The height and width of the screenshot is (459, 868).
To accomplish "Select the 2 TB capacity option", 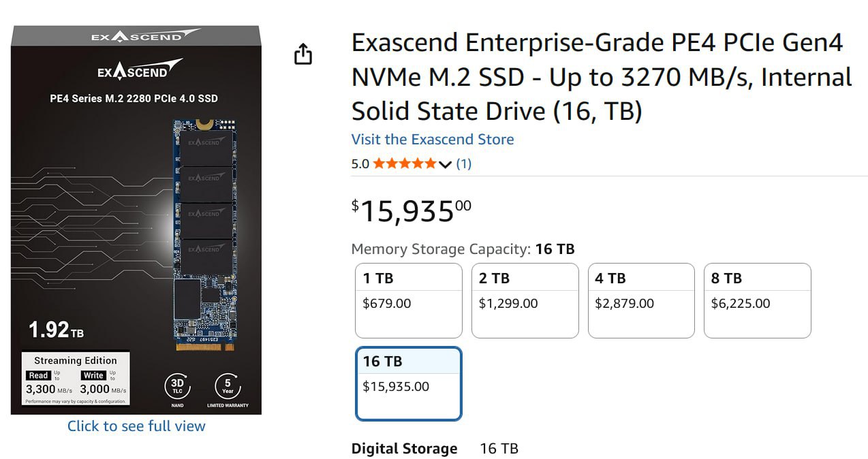I will 525,300.
